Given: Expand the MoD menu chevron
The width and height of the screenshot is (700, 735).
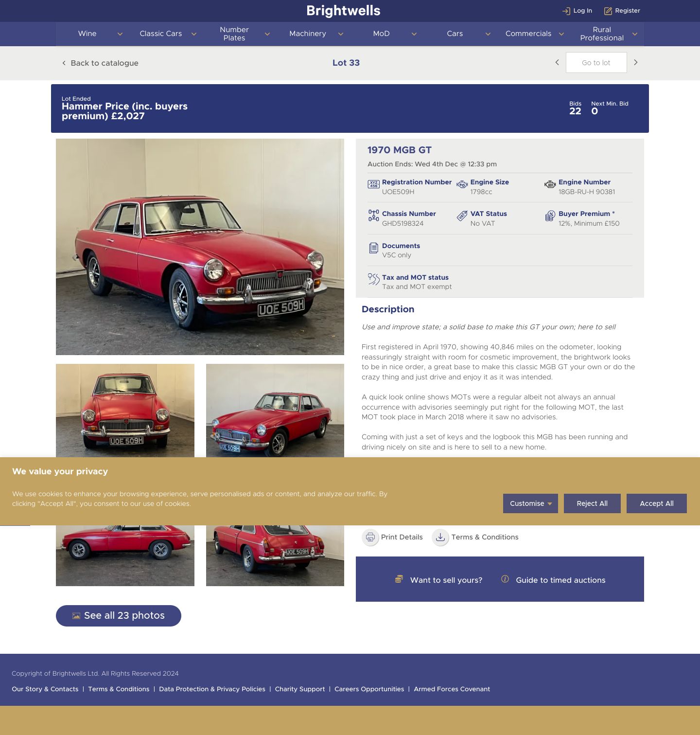Looking at the screenshot, I should coord(414,34).
